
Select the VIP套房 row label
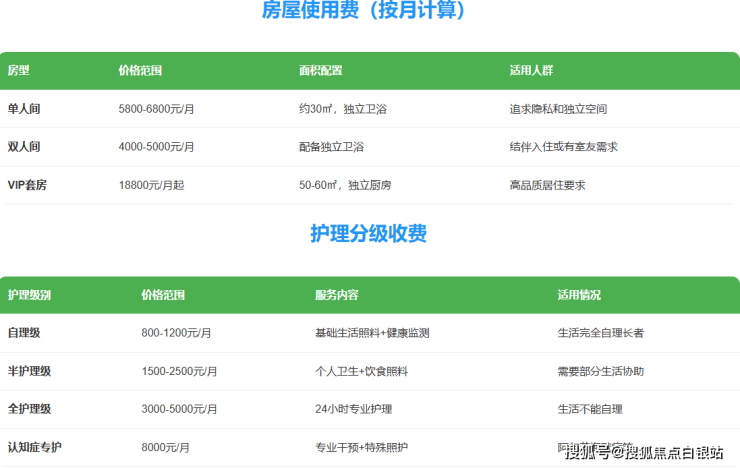pos(29,185)
